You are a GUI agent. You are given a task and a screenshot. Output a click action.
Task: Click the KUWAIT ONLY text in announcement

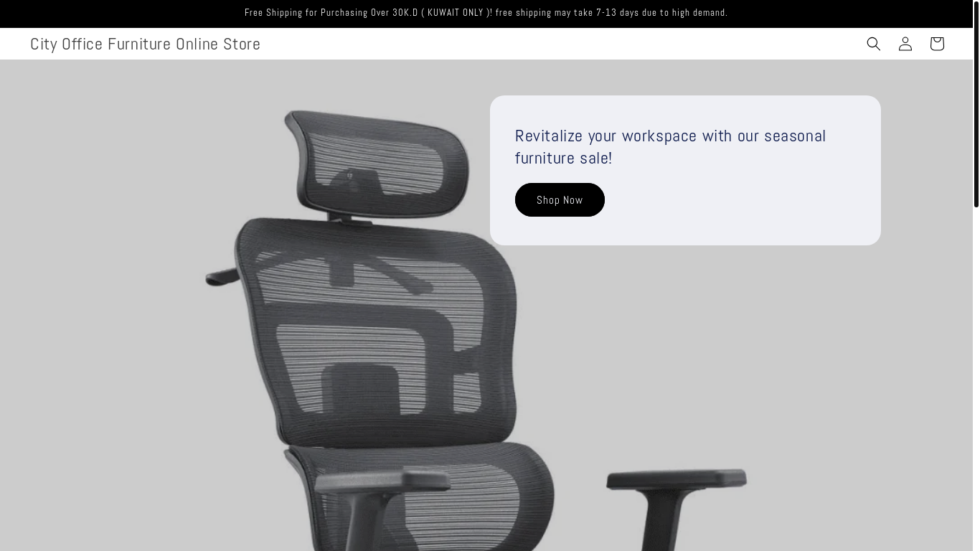pyautogui.click(x=455, y=13)
